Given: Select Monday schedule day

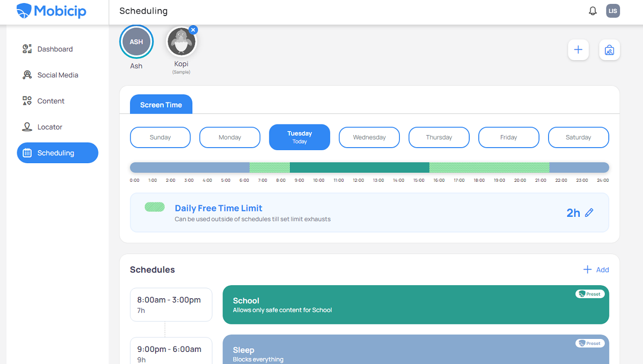Looking at the screenshot, I should coord(230,137).
